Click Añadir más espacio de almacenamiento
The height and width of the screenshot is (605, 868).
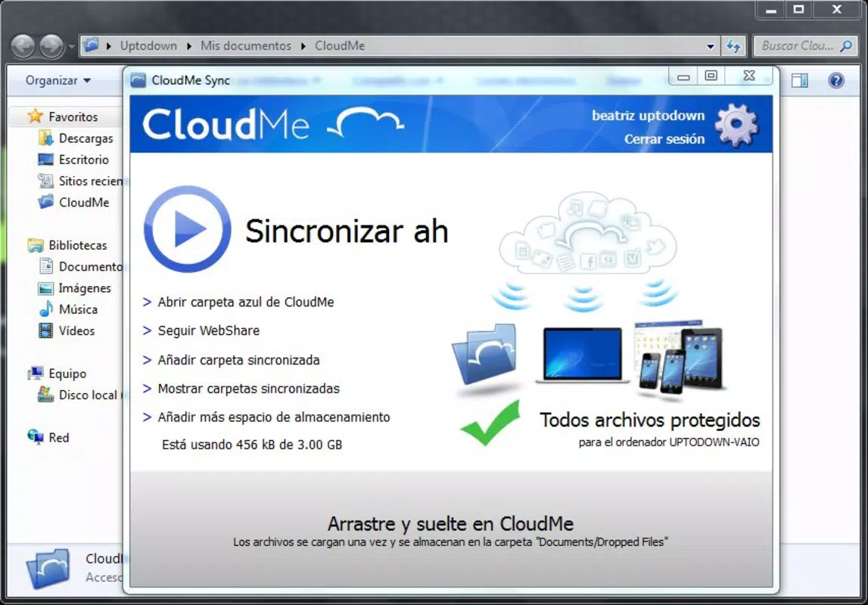[x=274, y=417]
